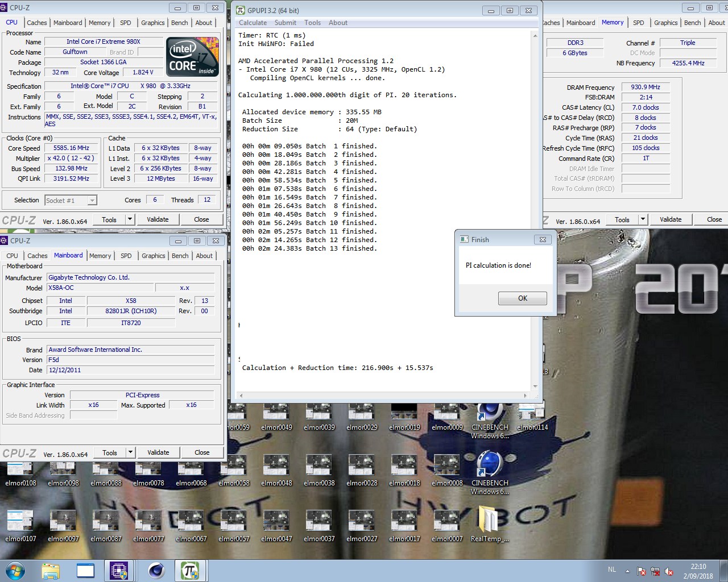Click the volume tray icon
728x582 pixels.
pos(669,571)
